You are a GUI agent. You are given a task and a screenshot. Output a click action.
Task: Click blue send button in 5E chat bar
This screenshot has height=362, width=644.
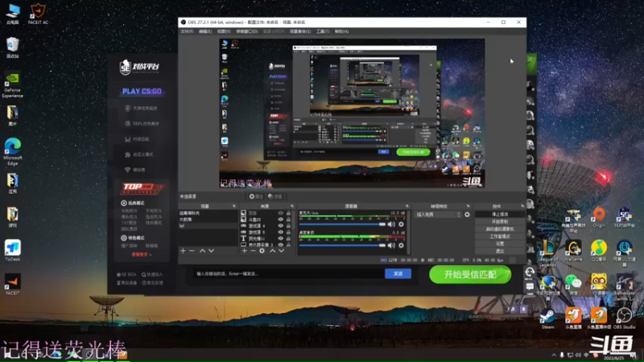398,274
